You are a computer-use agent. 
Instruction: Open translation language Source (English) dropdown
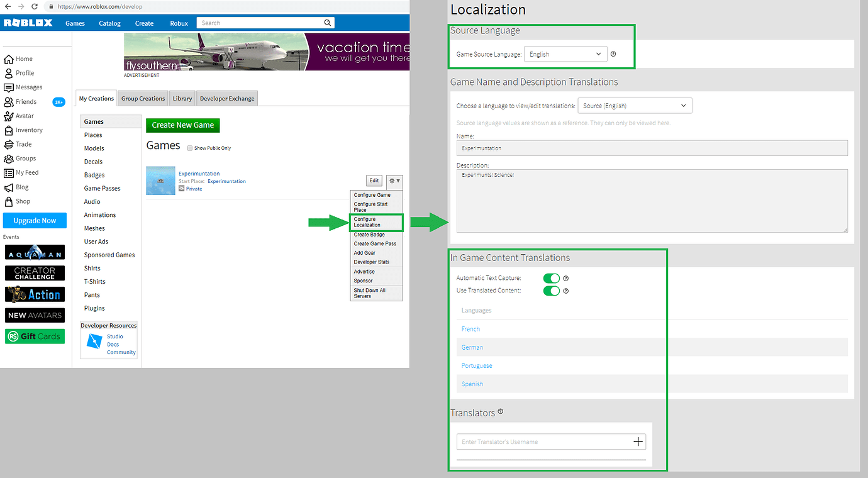click(635, 106)
